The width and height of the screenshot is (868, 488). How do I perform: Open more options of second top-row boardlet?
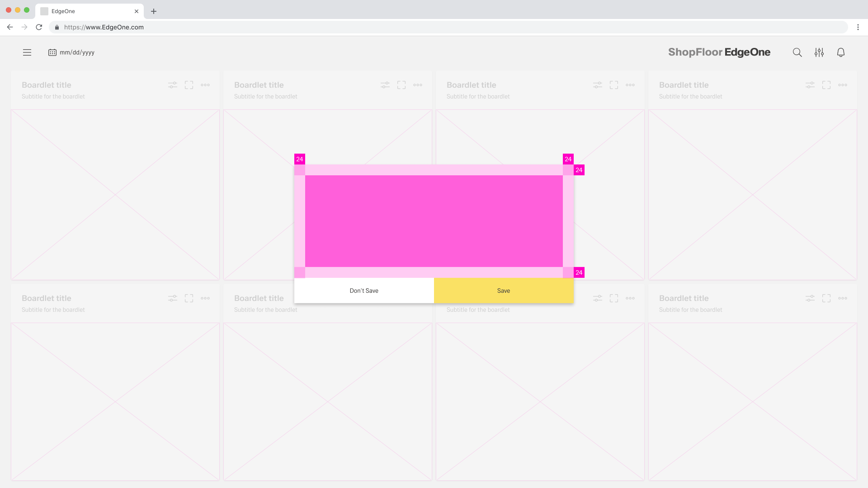418,85
